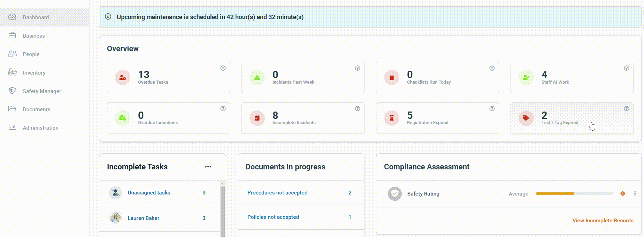Image resolution: width=644 pixels, height=237 pixels.
Task: Click the Overdue Tasks help icon
Action: (223, 68)
